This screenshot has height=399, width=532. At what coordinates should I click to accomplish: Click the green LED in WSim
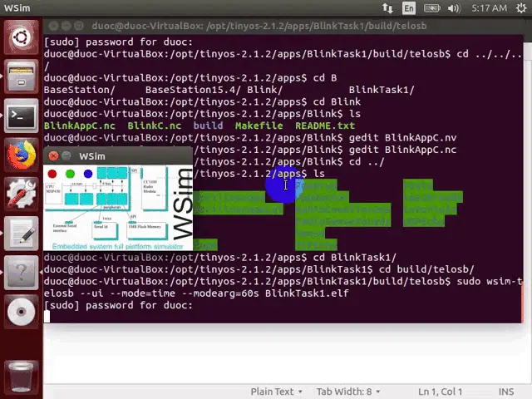tap(70, 174)
